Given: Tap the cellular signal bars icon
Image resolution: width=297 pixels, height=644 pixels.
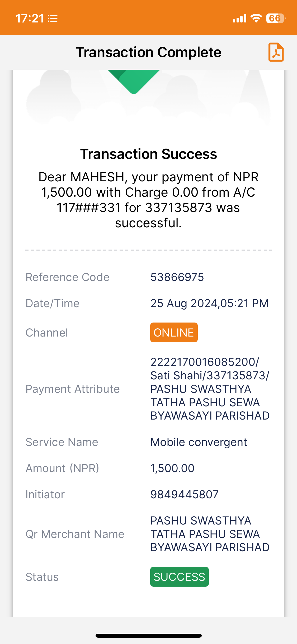Looking at the screenshot, I should click(239, 18).
